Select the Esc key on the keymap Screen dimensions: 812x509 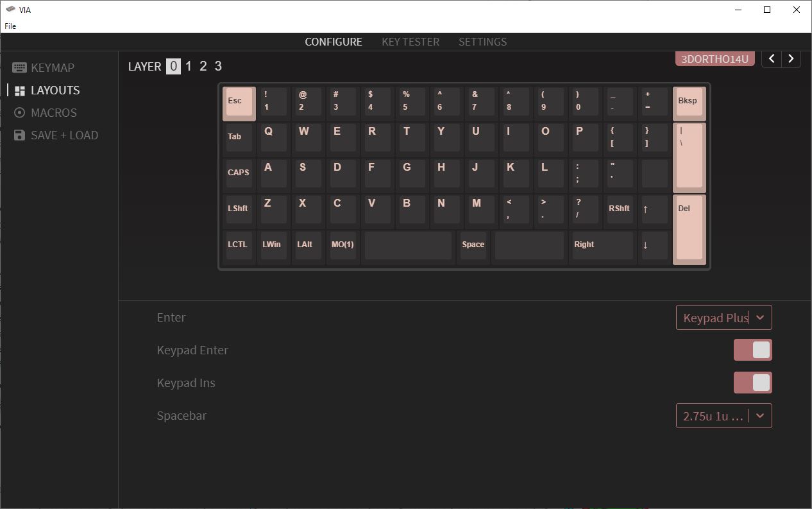(x=238, y=102)
